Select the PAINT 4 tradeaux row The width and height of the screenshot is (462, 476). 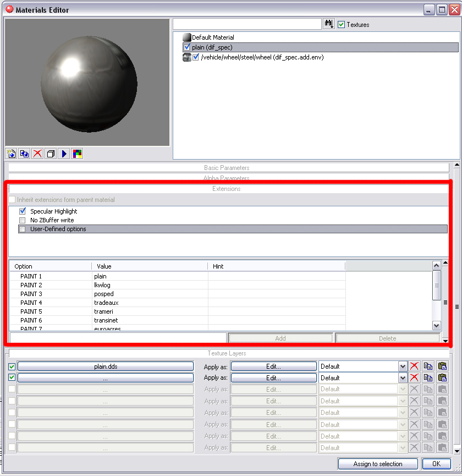[106, 303]
